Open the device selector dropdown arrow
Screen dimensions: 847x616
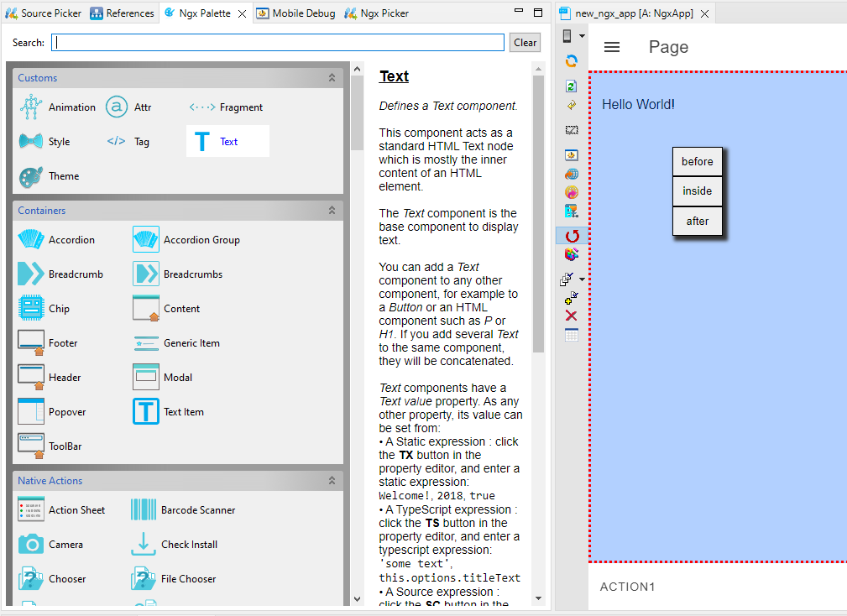pyautogui.click(x=582, y=36)
